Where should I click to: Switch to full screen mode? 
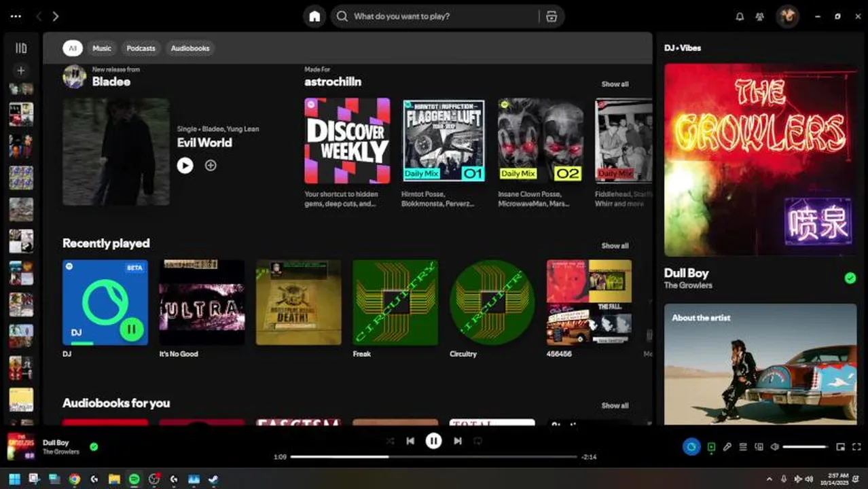tap(856, 447)
